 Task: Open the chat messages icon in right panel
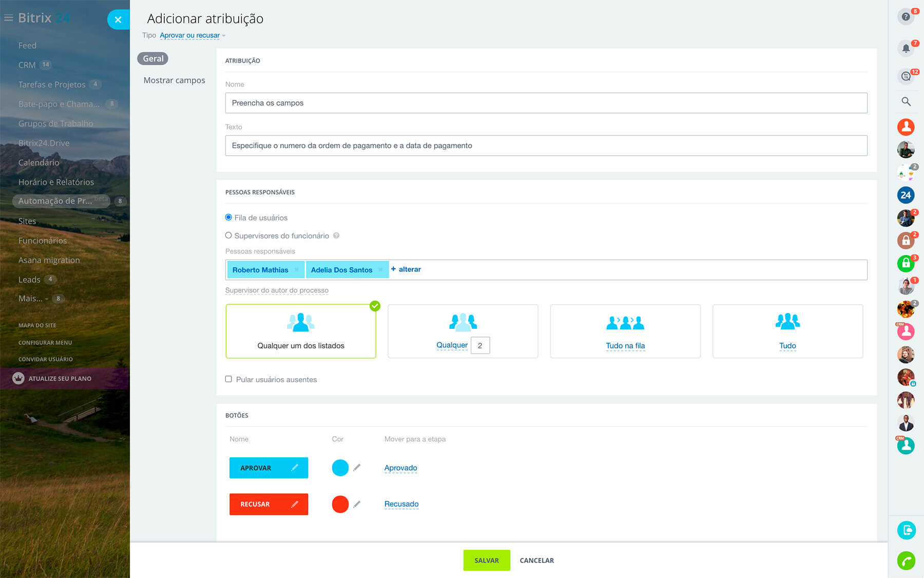pyautogui.click(x=906, y=77)
